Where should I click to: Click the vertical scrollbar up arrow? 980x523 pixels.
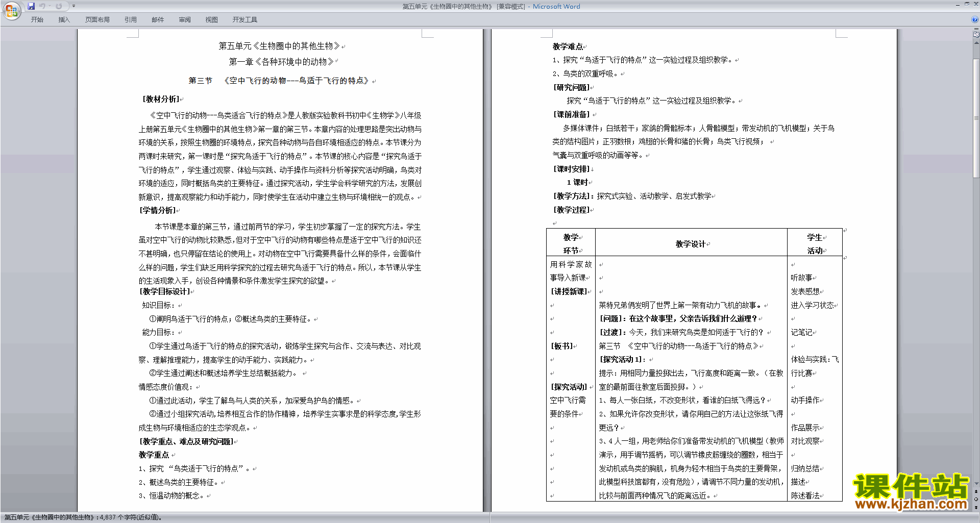point(976,43)
